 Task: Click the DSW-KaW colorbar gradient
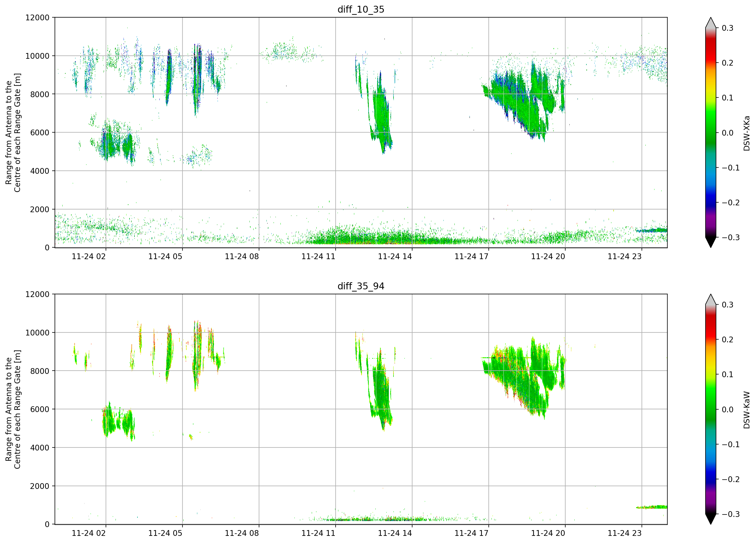click(x=711, y=409)
